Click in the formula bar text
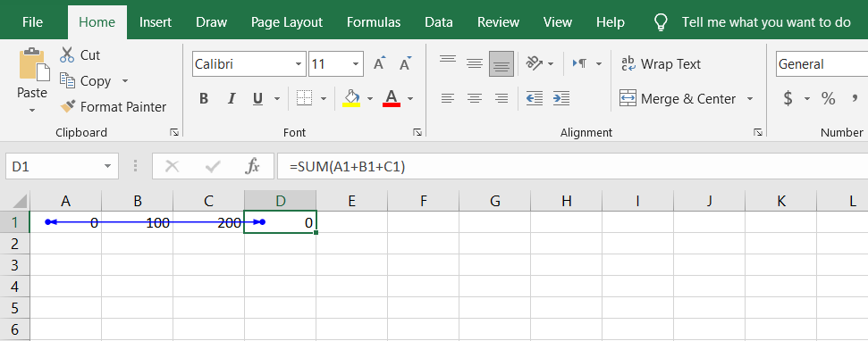Screen dimensions: 868x341 347,166
